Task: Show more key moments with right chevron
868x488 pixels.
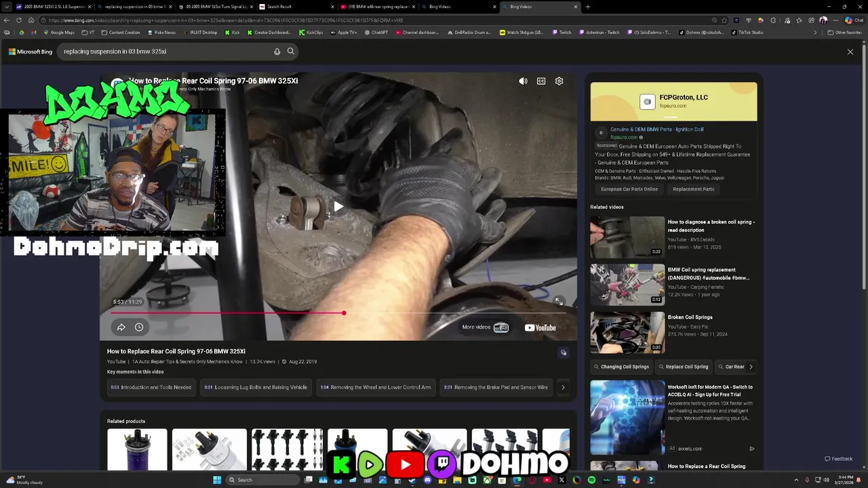Action: point(563,388)
